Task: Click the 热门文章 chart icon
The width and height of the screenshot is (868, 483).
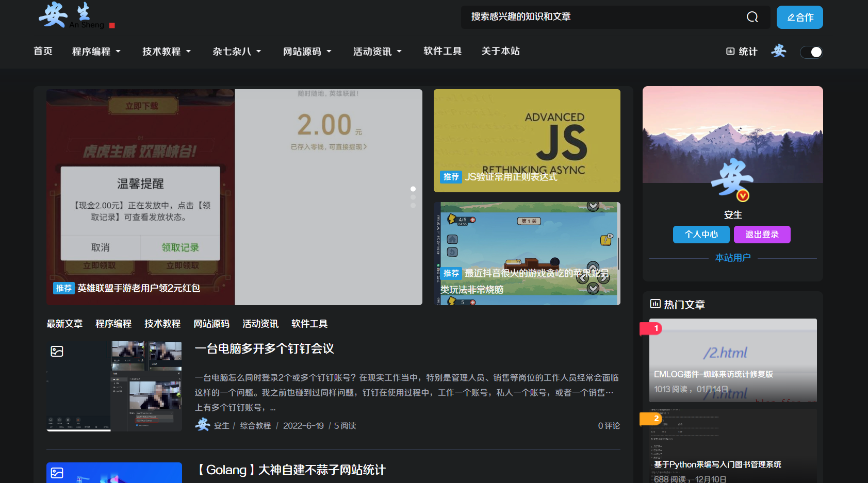Action: pyautogui.click(x=655, y=304)
